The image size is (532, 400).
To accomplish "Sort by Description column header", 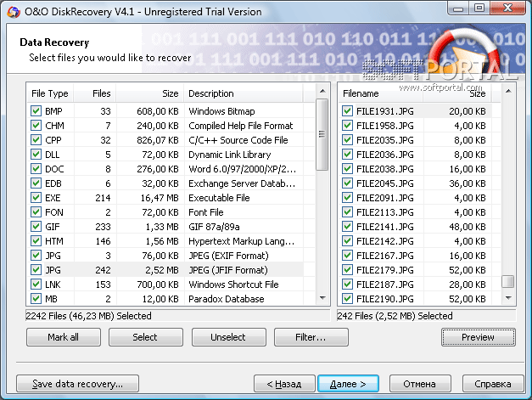I will (244, 93).
